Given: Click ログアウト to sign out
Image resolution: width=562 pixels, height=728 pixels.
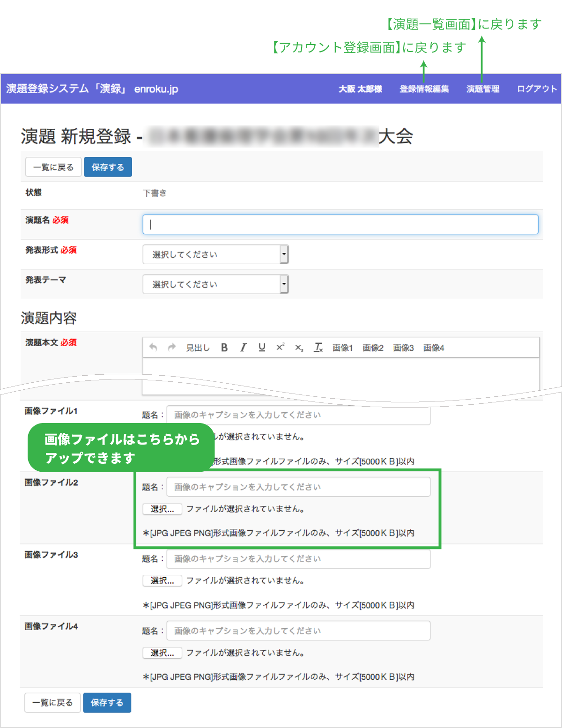Looking at the screenshot, I should (537, 89).
